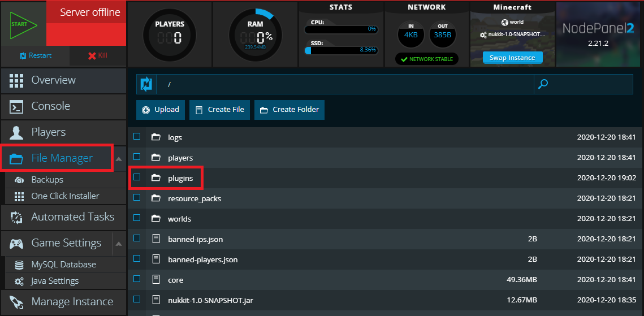Click the refresh directory icon beside path

146,84
